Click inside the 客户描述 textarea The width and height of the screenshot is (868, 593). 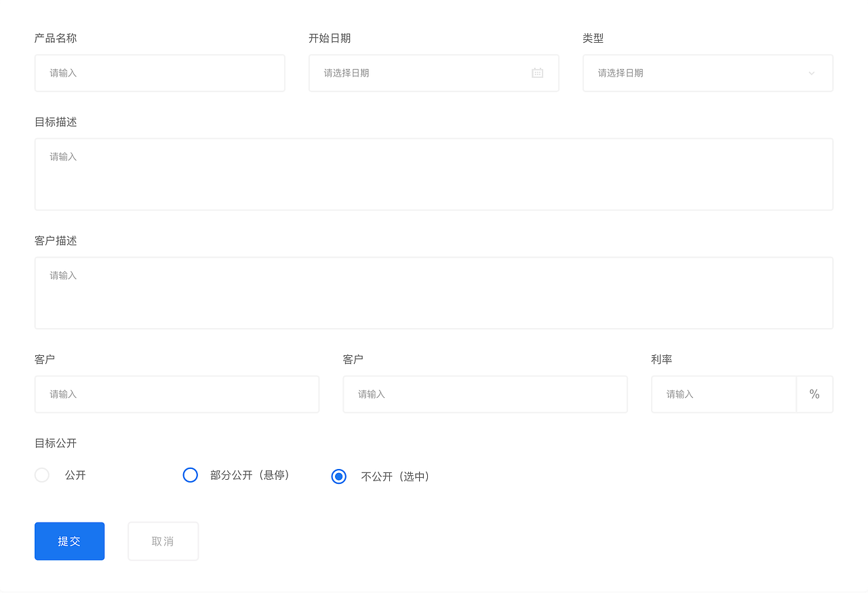point(433,292)
